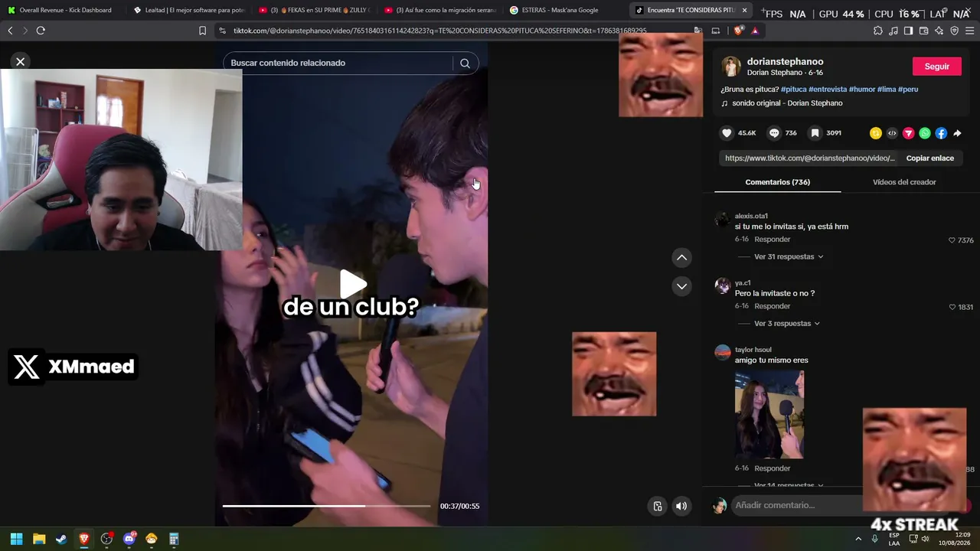Switch to 'Videos del creador' tab
Screen dimensions: 980x551
click(x=904, y=182)
